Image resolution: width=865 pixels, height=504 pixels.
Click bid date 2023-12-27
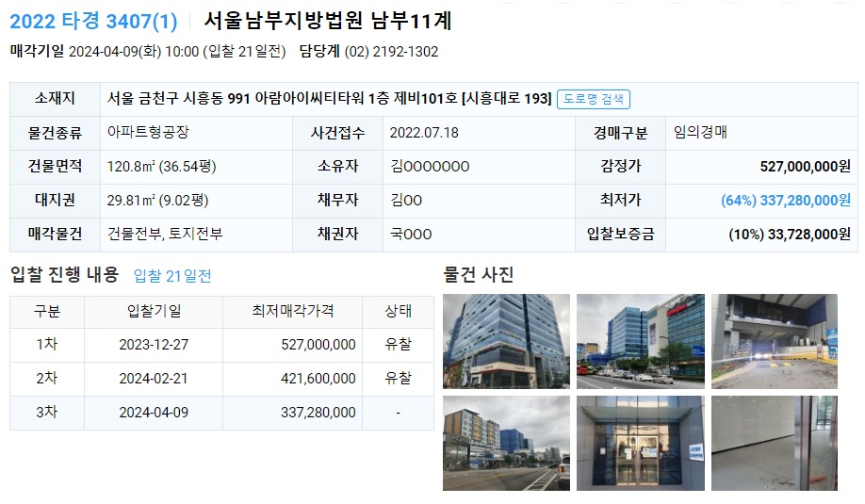coord(154,345)
